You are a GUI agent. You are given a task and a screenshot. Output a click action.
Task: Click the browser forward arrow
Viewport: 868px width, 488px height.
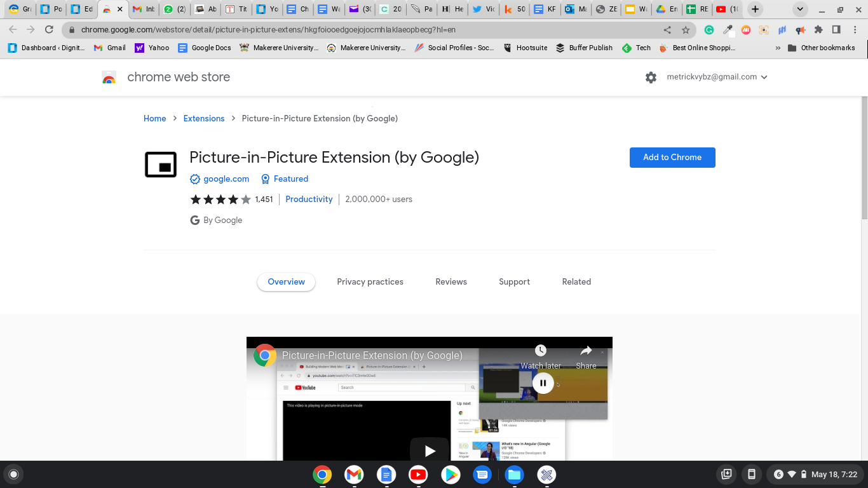[x=31, y=30]
